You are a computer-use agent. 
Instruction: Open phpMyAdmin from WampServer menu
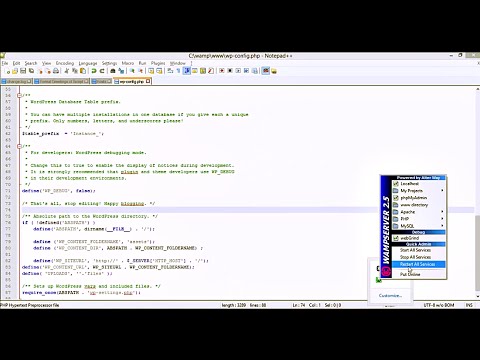pos(418,198)
